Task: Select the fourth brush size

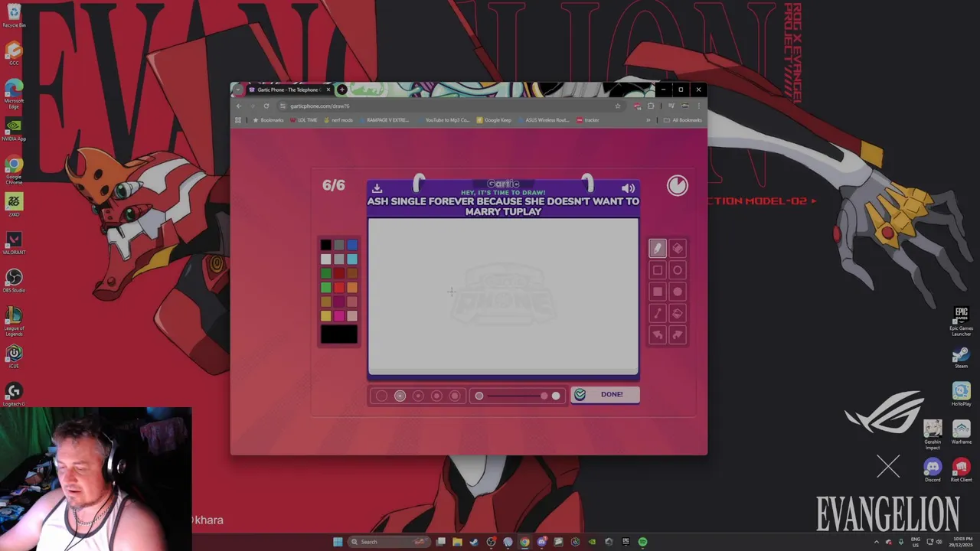Action: [x=436, y=396]
